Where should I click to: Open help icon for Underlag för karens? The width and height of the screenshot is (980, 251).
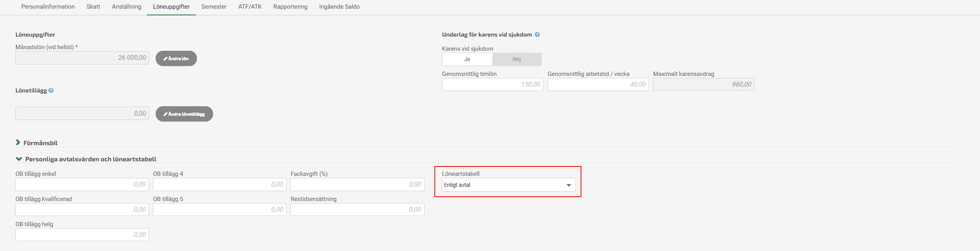point(537,35)
